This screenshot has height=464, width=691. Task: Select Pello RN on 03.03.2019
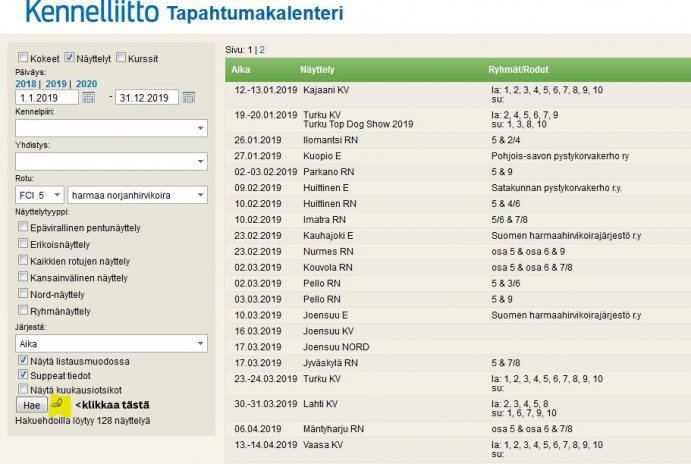tap(322, 299)
